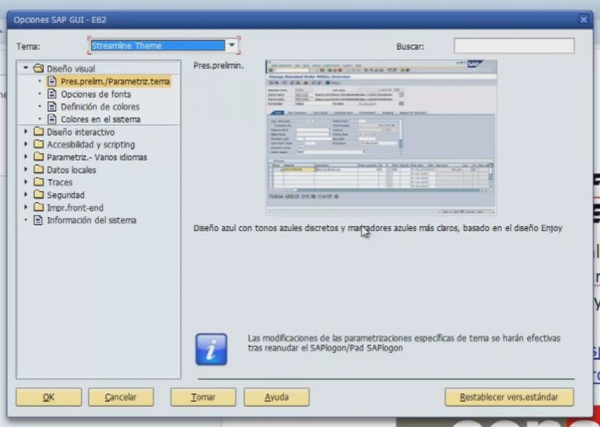Open Opciones de fonts tree item
The height and width of the screenshot is (427, 600).
(96, 94)
